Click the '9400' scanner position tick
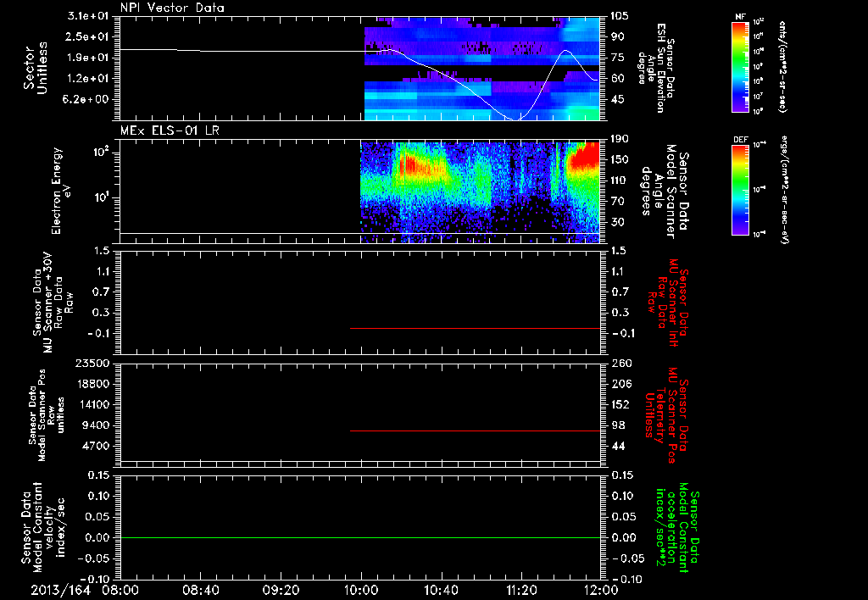868x600 pixels. click(x=95, y=425)
